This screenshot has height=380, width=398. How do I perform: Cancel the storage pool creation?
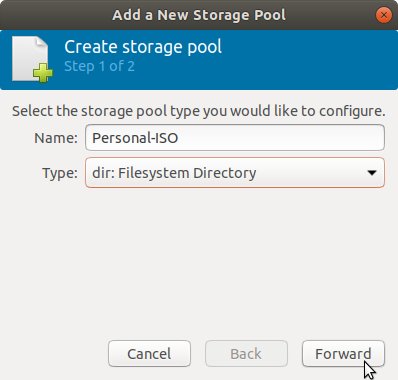[149, 354]
